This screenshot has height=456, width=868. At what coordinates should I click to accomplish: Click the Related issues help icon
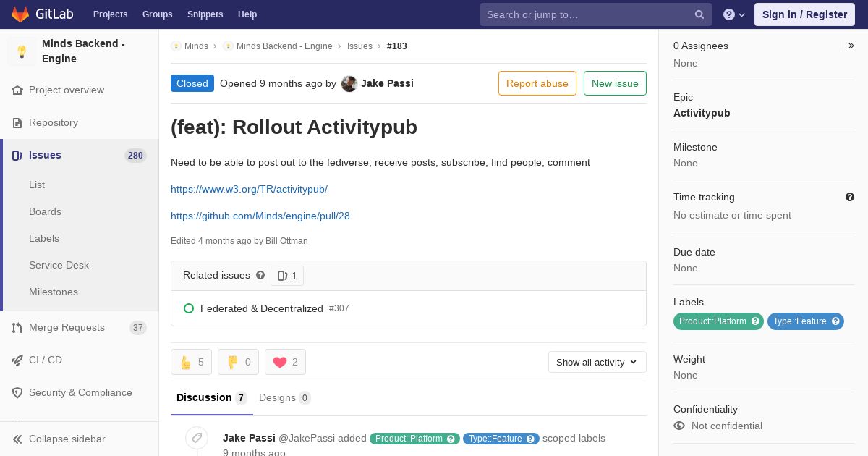[260, 276]
